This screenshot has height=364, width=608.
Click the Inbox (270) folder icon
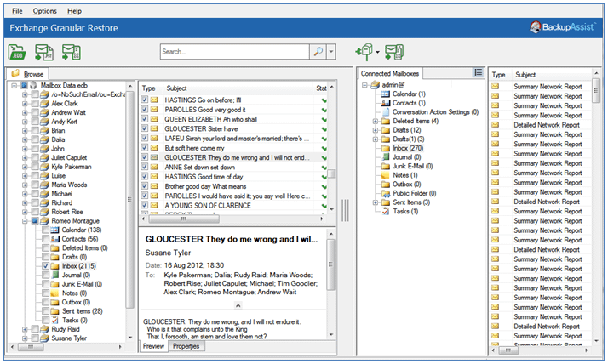[386, 148]
